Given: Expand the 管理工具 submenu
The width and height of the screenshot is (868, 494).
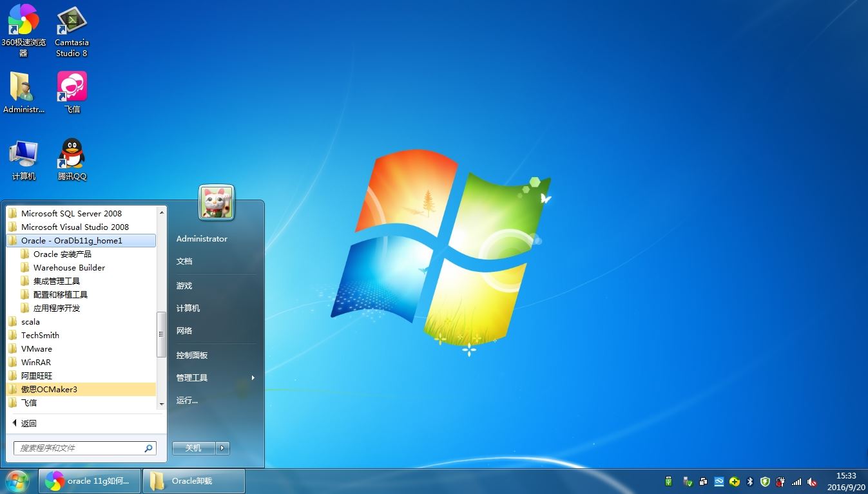Looking at the screenshot, I should click(x=216, y=377).
